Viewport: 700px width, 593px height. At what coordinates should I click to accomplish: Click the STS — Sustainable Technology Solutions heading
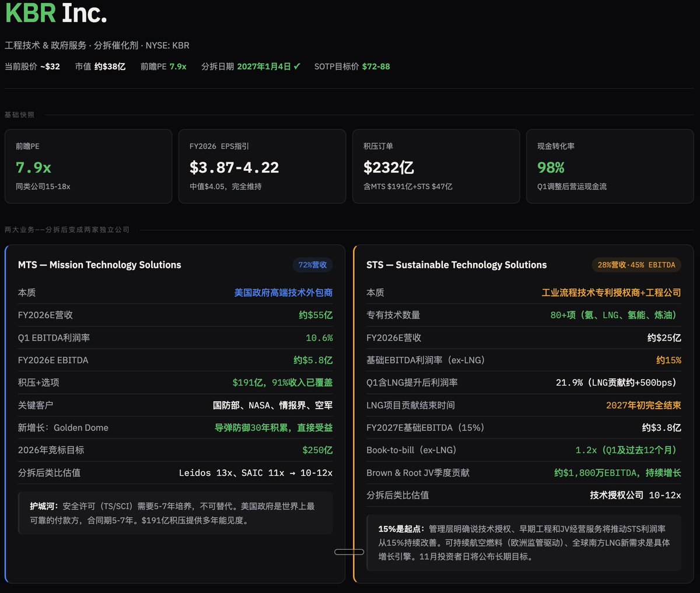coord(457,265)
